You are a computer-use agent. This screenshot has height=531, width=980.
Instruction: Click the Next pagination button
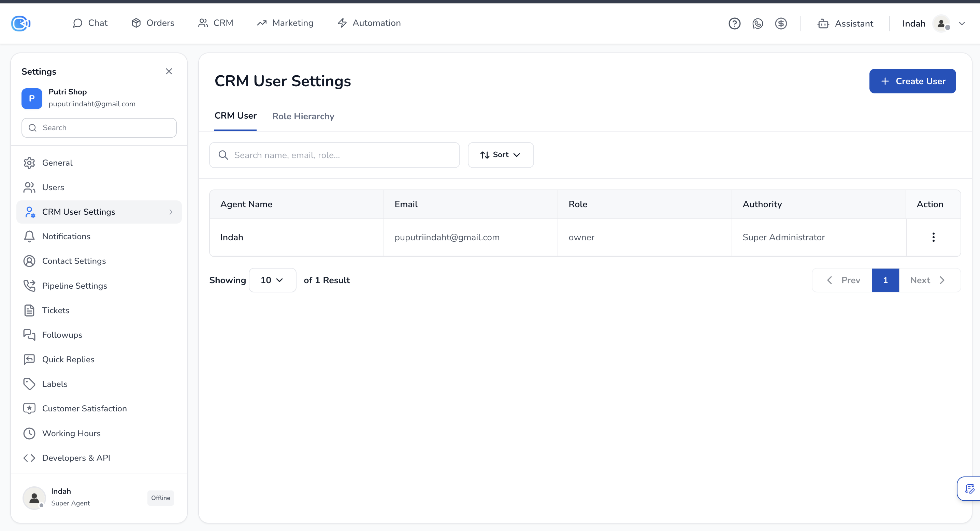click(927, 280)
